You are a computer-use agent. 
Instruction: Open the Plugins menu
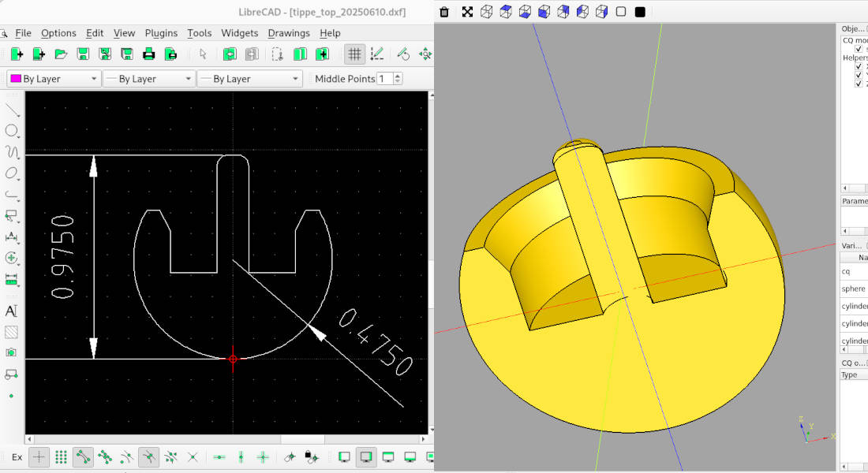[x=161, y=33]
